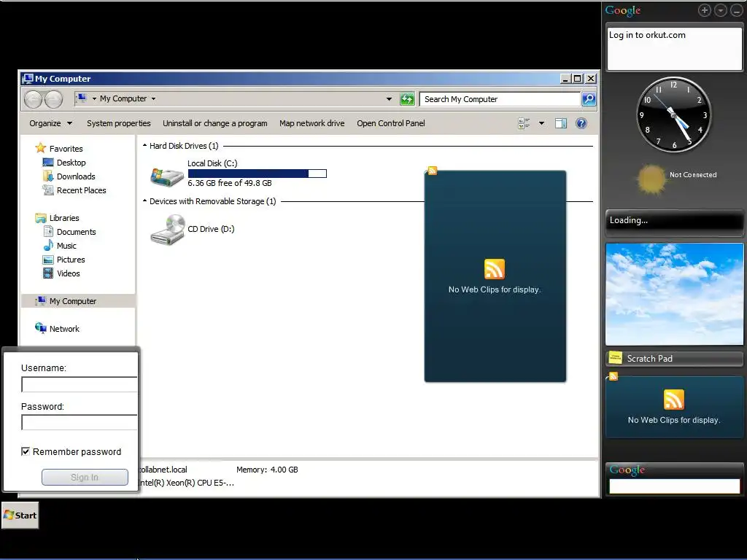Toggle the preview pane icon

561,123
